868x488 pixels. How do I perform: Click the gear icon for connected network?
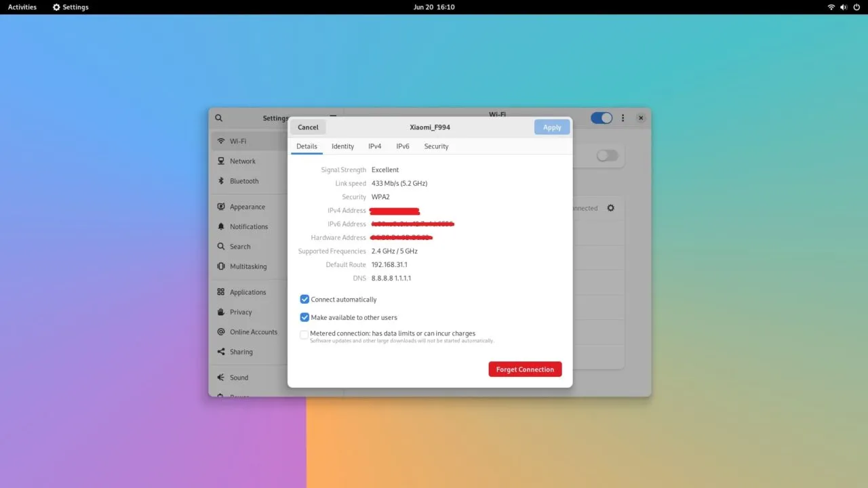click(610, 208)
